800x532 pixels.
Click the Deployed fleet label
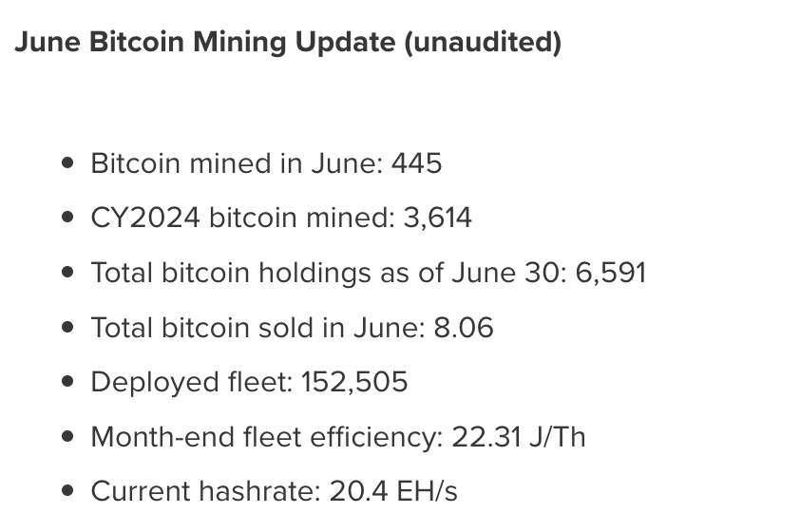(191, 383)
